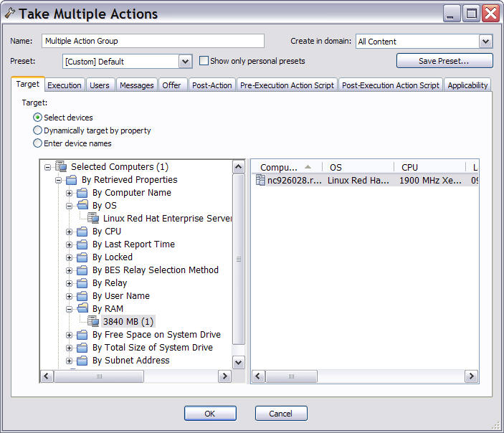Click the By BES Relay Selection Method folder icon
Viewport: 504px width, 433px height.
(82, 270)
